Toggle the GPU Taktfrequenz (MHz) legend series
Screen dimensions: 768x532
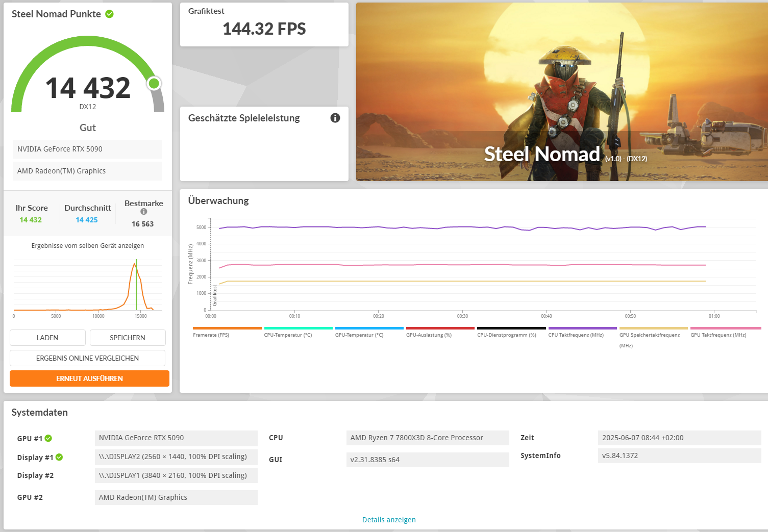coord(726,332)
